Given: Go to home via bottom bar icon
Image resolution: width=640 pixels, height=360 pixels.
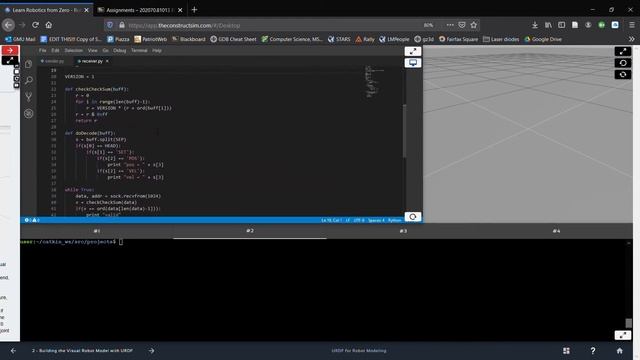Looking at the screenshot, I should tap(620, 351).
